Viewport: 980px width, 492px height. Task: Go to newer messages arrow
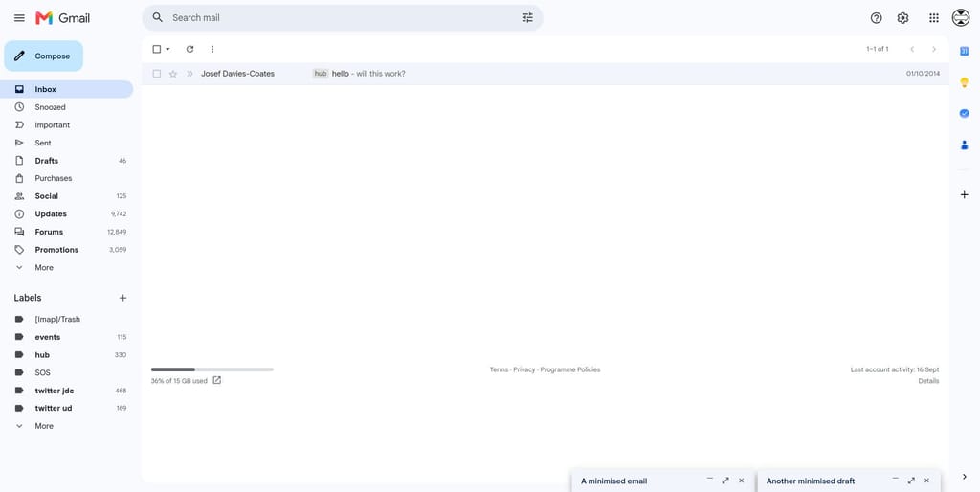pos(912,49)
